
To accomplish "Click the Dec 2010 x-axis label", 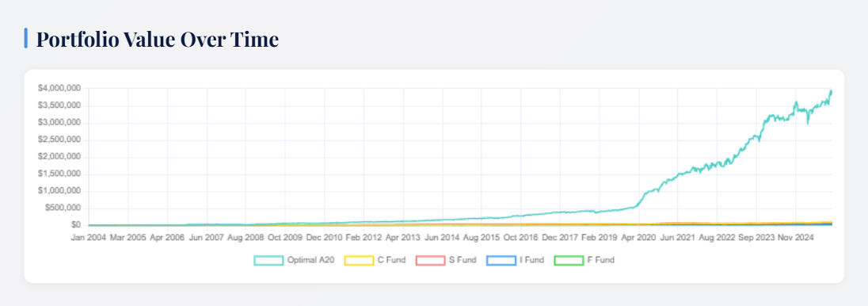I will tap(325, 237).
